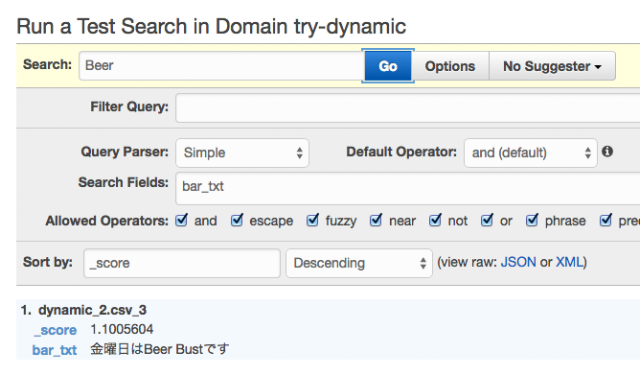Toggle the partially visible 'prefix' checkbox
This screenshot has width=640, height=376.
(606, 220)
